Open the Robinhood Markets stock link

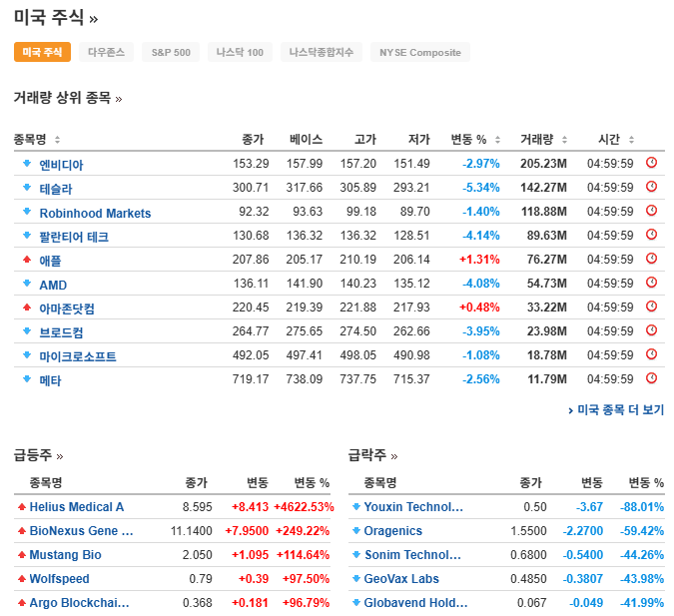pyautogui.click(x=95, y=213)
